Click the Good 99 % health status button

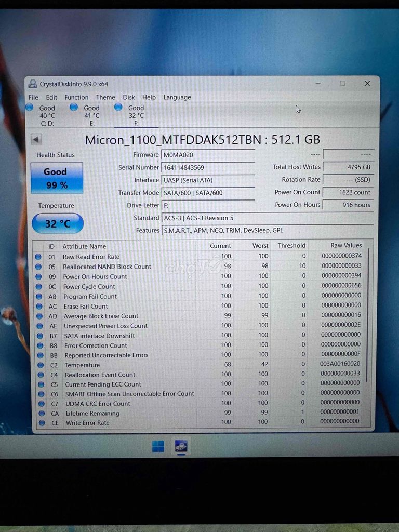(x=56, y=178)
